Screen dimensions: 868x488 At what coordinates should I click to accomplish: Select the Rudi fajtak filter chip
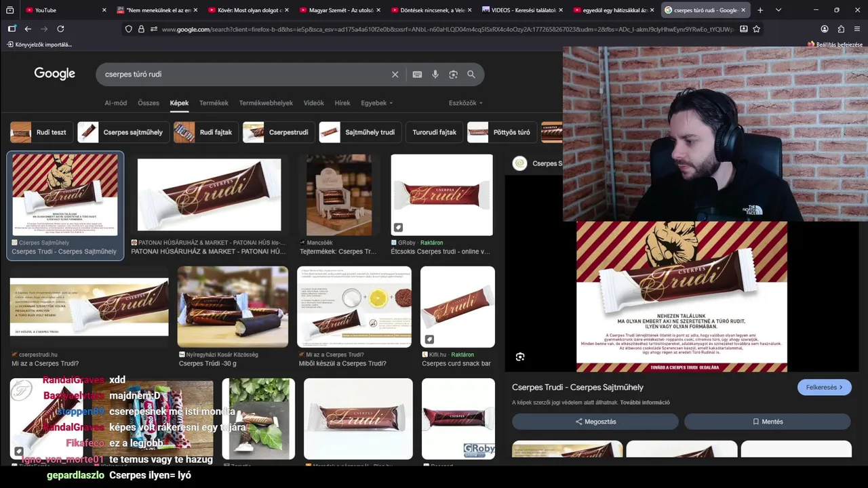tap(205, 132)
